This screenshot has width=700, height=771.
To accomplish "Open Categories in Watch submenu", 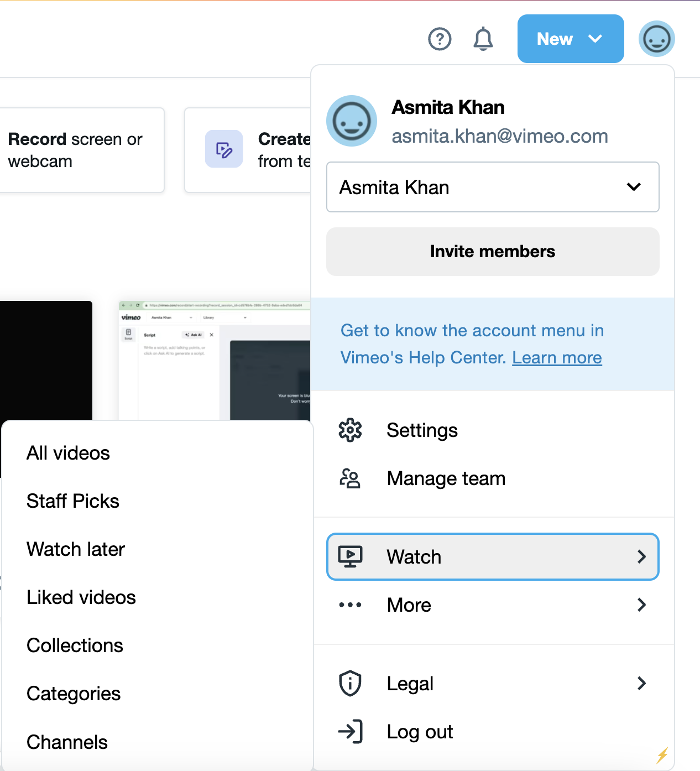I will (x=74, y=694).
